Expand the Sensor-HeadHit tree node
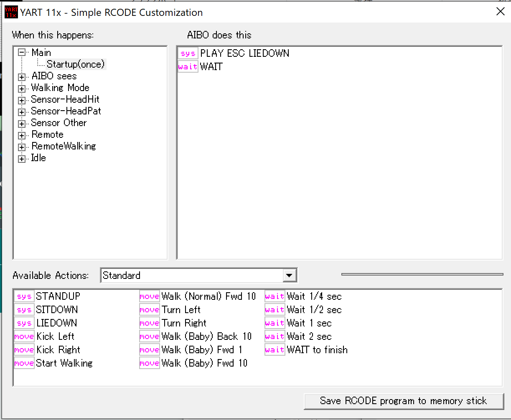The height and width of the screenshot is (420, 511). tap(22, 100)
